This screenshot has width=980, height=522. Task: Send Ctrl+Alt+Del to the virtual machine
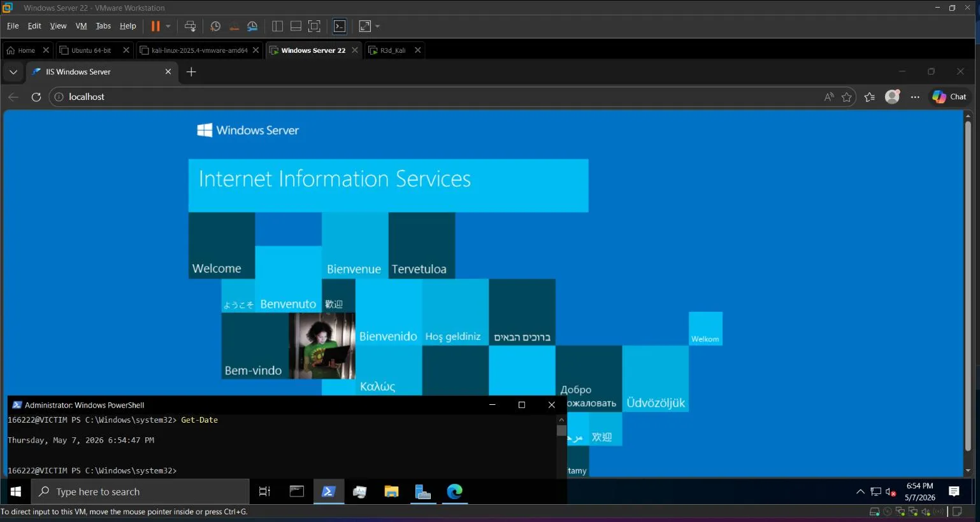click(x=190, y=26)
